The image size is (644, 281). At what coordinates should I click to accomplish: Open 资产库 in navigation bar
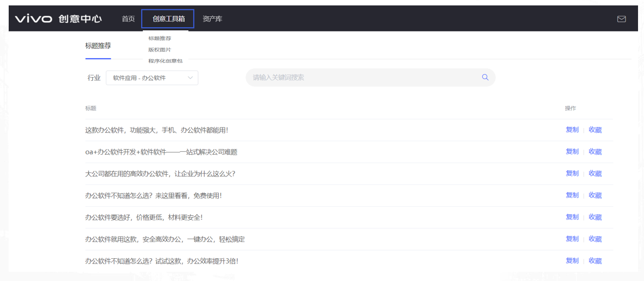coord(212,19)
